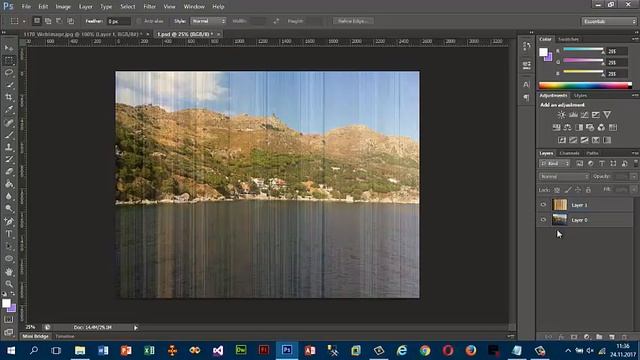640x360 pixels.
Task: Select the Eyedropper tool
Action: click(x=9, y=110)
